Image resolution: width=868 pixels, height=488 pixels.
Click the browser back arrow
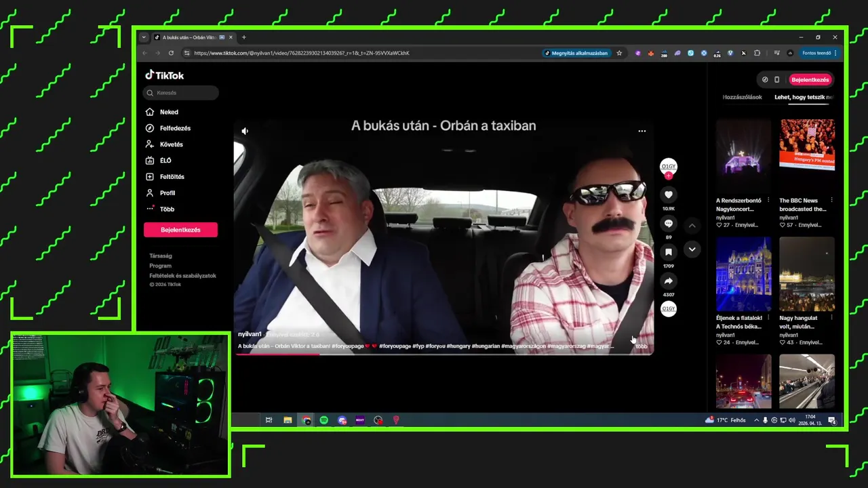pyautogui.click(x=144, y=53)
